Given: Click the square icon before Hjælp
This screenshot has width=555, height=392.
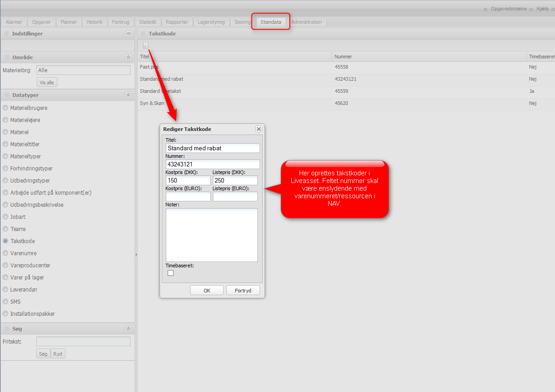Looking at the screenshot, I should point(531,9).
